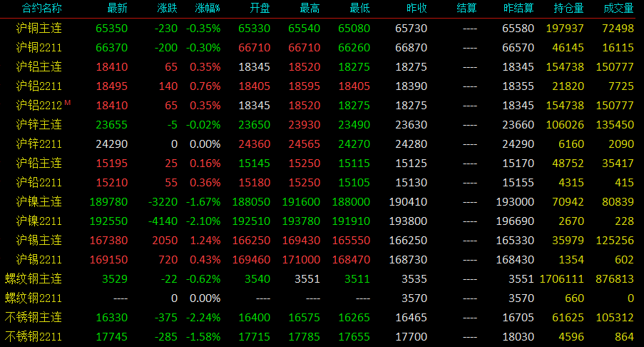
Task: Select the 螺纹钢2211 contract row
Action: coord(322,298)
